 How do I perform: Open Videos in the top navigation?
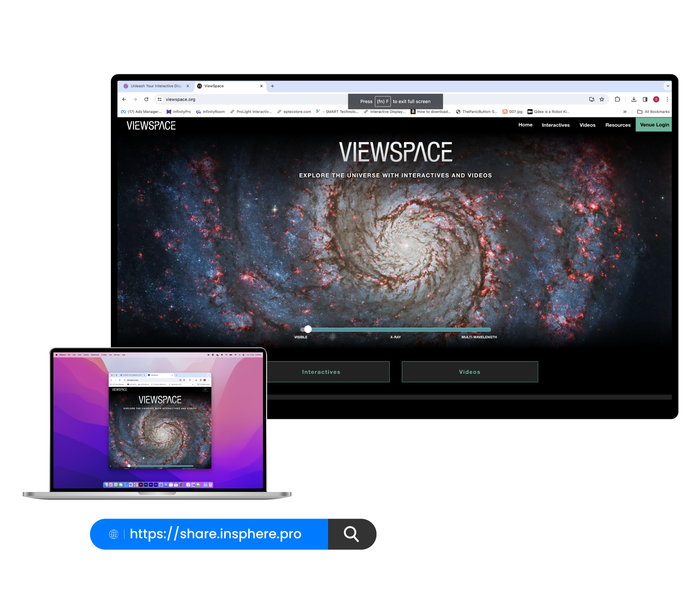point(587,125)
